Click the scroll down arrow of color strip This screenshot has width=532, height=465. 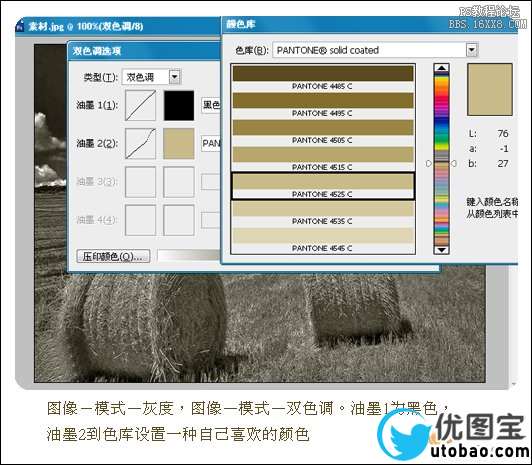point(441,250)
